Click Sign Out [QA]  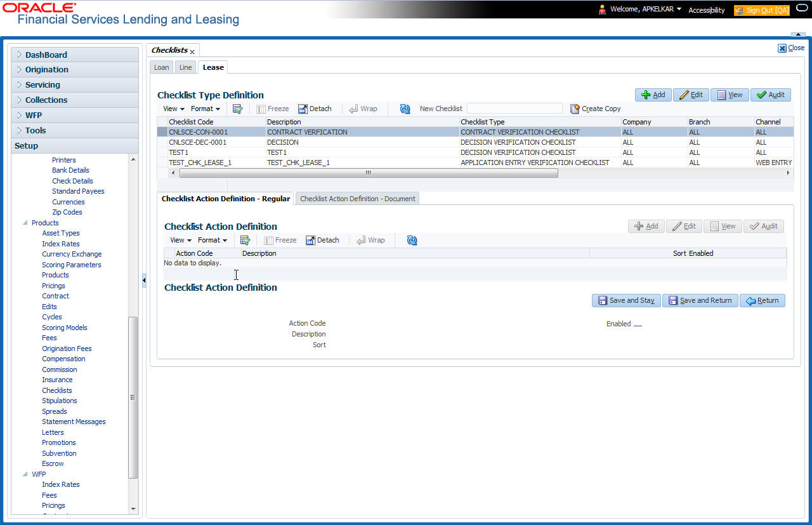(762, 10)
